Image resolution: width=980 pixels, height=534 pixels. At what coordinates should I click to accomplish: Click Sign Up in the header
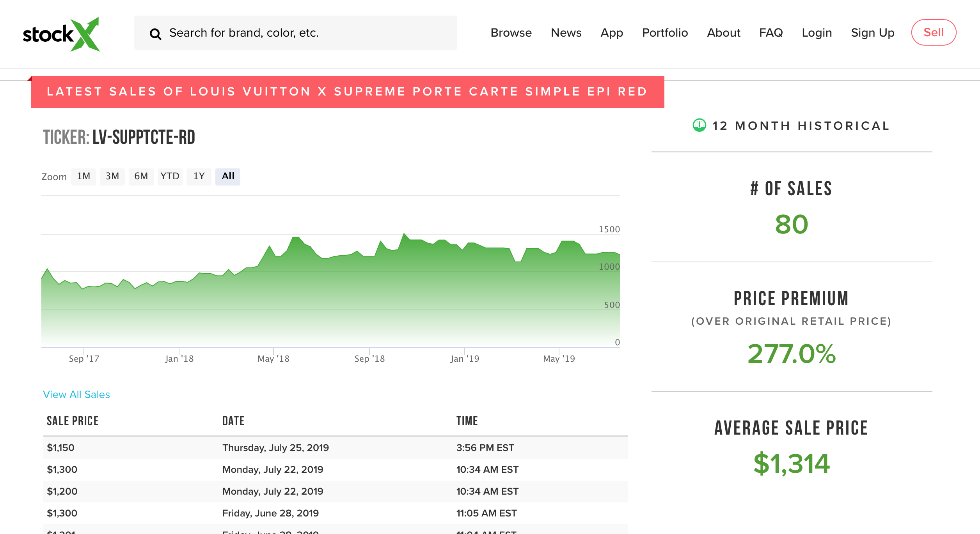[x=872, y=33]
